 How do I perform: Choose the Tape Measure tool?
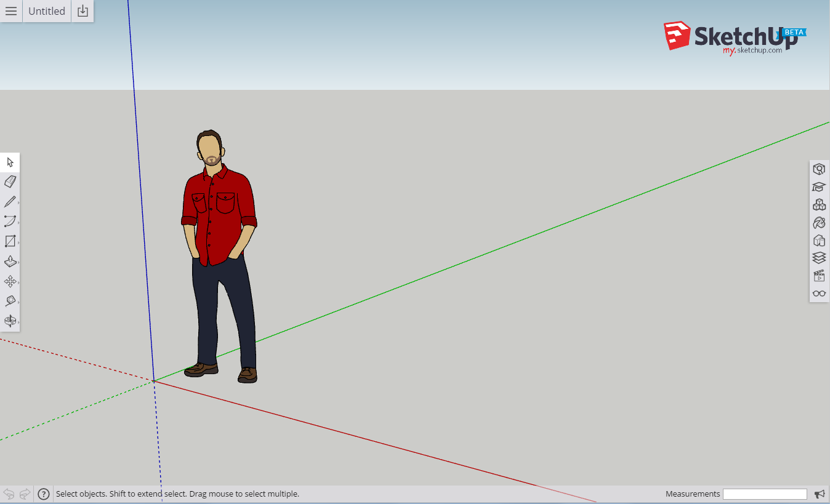[x=10, y=301]
